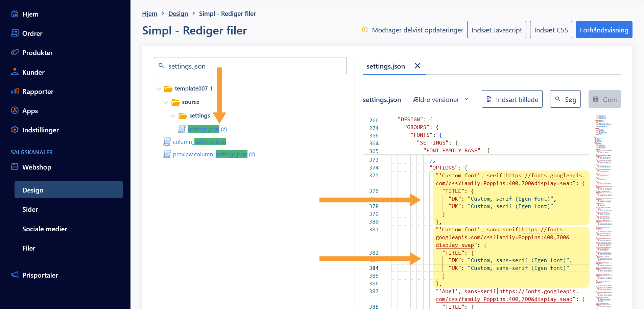Open the Prisportaler megaphone icon
Viewport: 644px width, 309px height.
(x=15, y=275)
